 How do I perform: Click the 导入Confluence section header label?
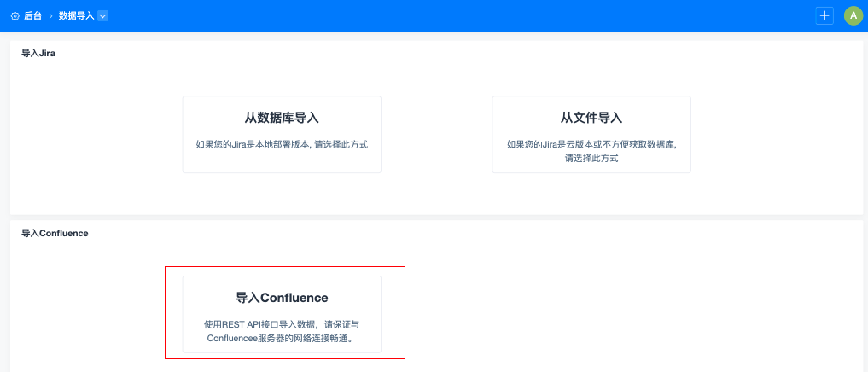[x=55, y=233]
